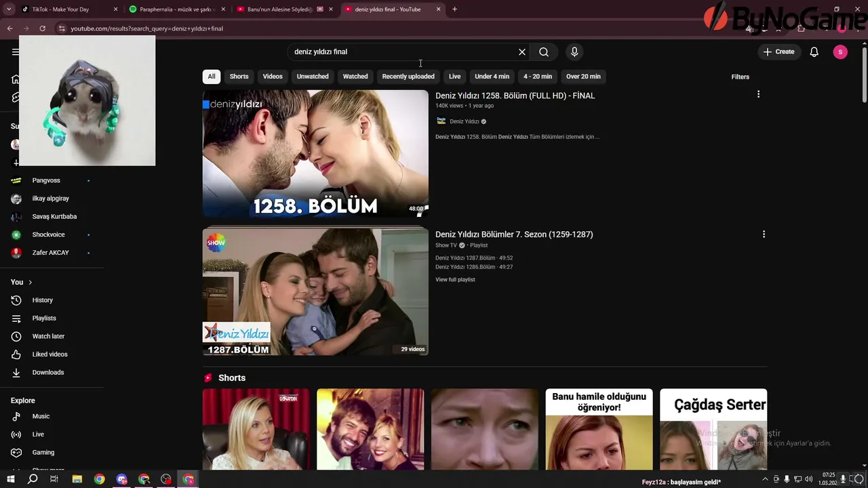Play the 1258. BÖLÜM video thumbnail
Viewport: 868px width, 488px height.
[x=315, y=154]
